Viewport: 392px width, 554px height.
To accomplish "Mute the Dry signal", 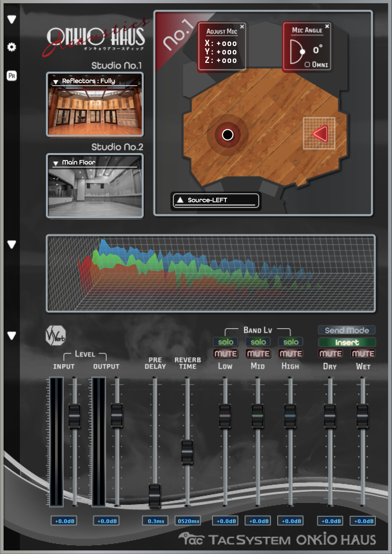I will pyautogui.click(x=330, y=353).
